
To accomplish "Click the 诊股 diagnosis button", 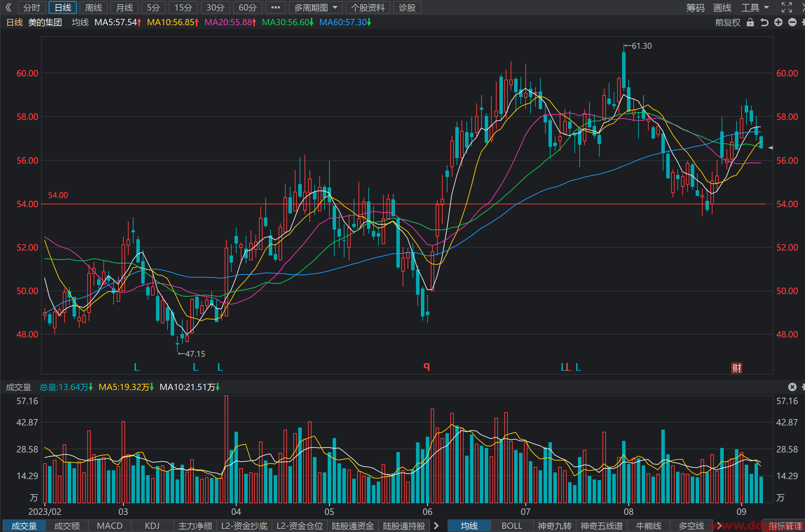I will 407,7.
